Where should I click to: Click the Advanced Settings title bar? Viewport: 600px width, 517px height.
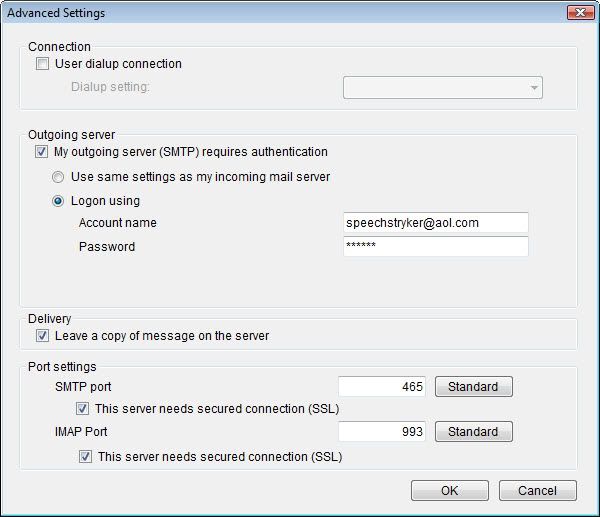coord(283,13)
